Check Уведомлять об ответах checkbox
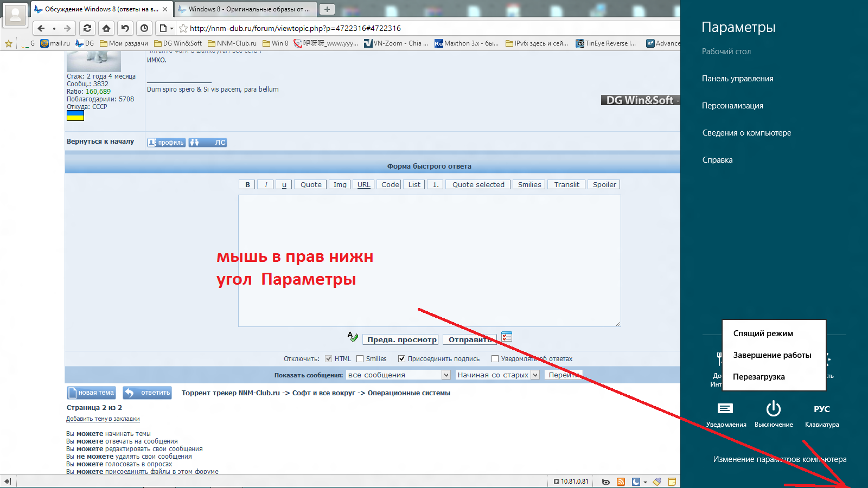Image resolution: width=868 pixels, height=488 pixels. pos(495,359)
